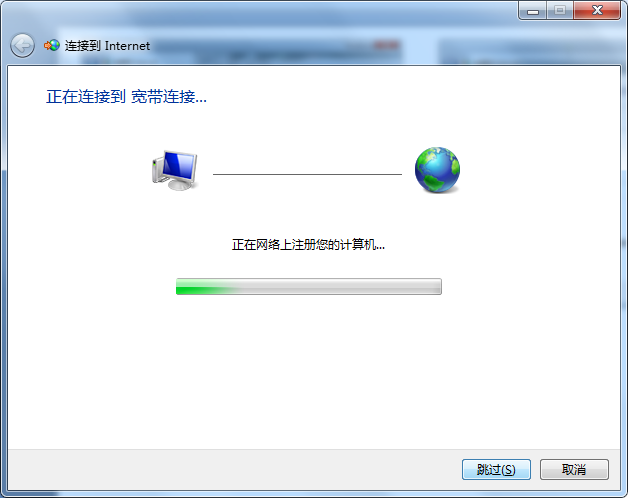Cancel the connection with the 取消 button
The image size is (628, 498).
574,469
